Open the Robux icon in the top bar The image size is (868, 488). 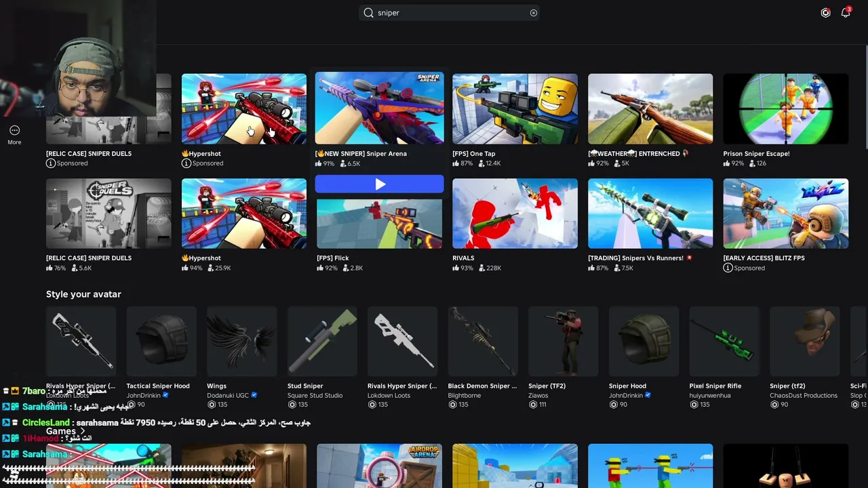(x=825, y=13)
